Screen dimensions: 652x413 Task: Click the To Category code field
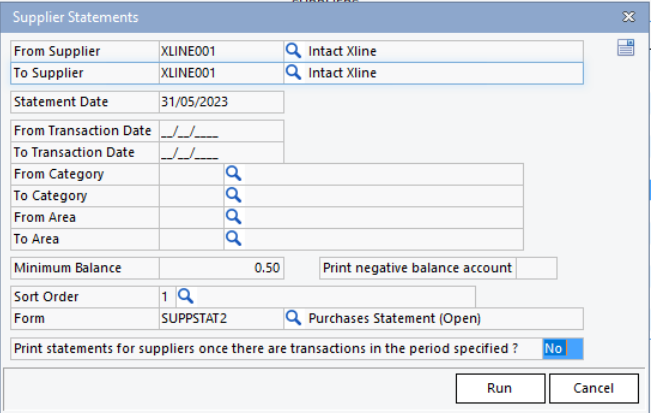click(x=192, y=196)
